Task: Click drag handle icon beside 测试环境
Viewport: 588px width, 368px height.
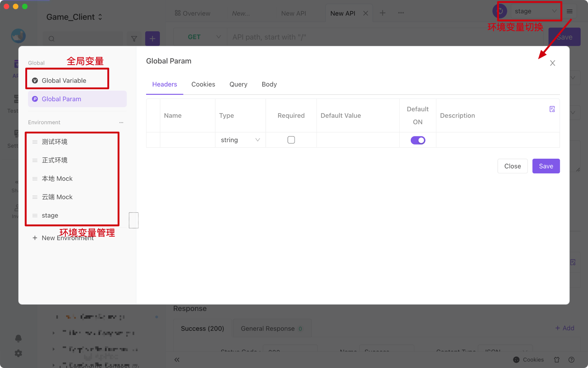Action: [x=35, y=142]
